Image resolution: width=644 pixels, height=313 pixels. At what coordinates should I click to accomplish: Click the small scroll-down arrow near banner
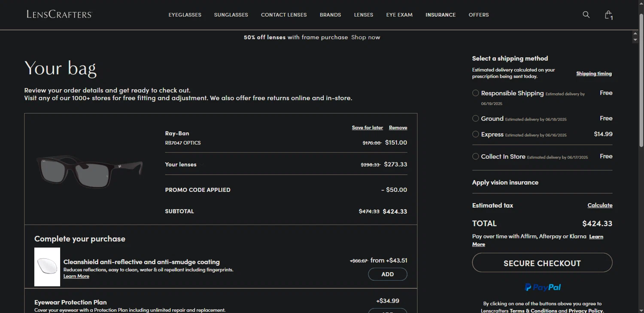coord(635,40)
